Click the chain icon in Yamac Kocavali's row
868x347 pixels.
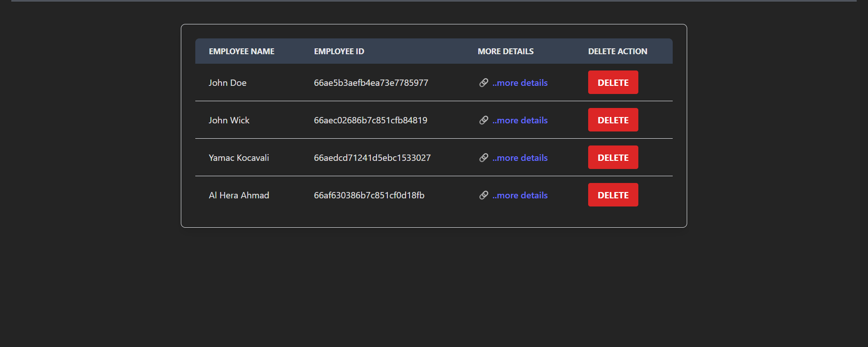tap(483, 158)
